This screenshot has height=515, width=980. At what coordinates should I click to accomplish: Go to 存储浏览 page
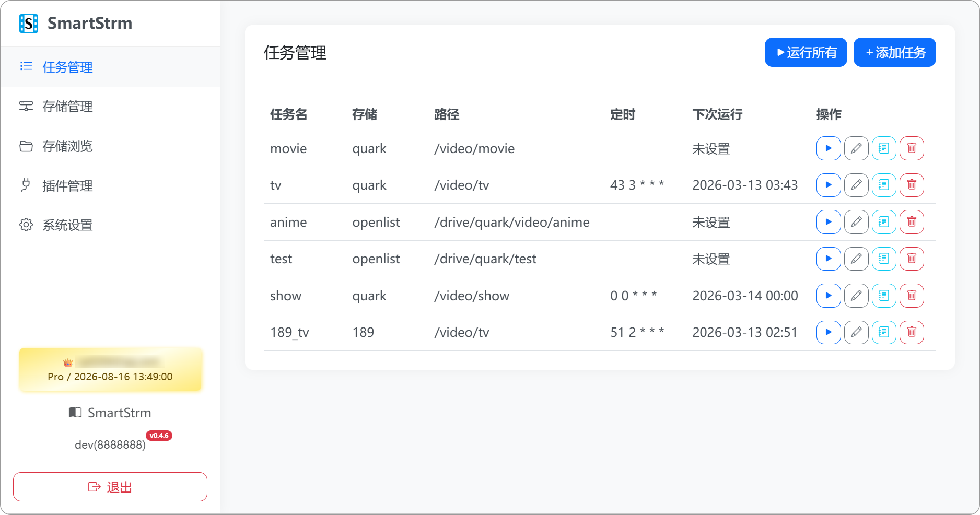(x=67, y=146)
